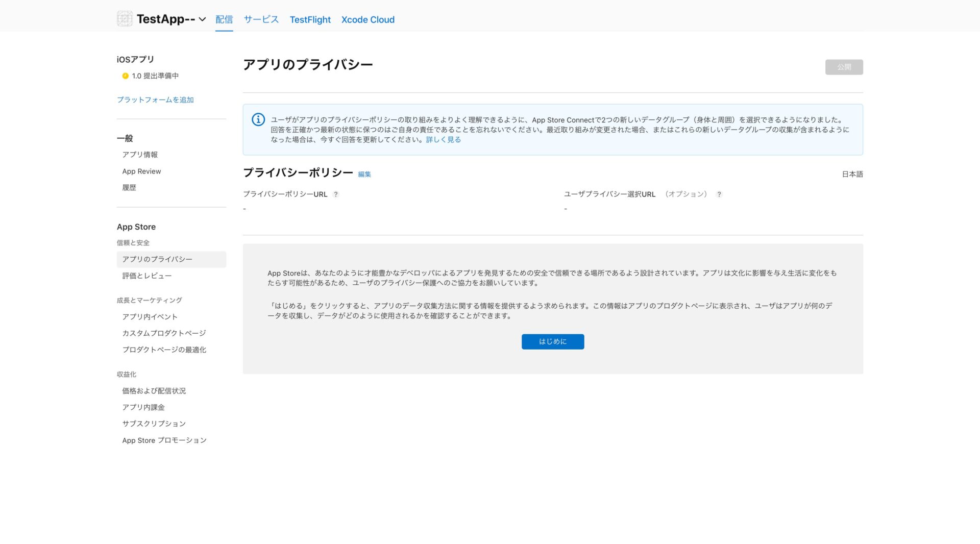Select App Review in sidebar
The image size is (980, 544).
(141, 171)
